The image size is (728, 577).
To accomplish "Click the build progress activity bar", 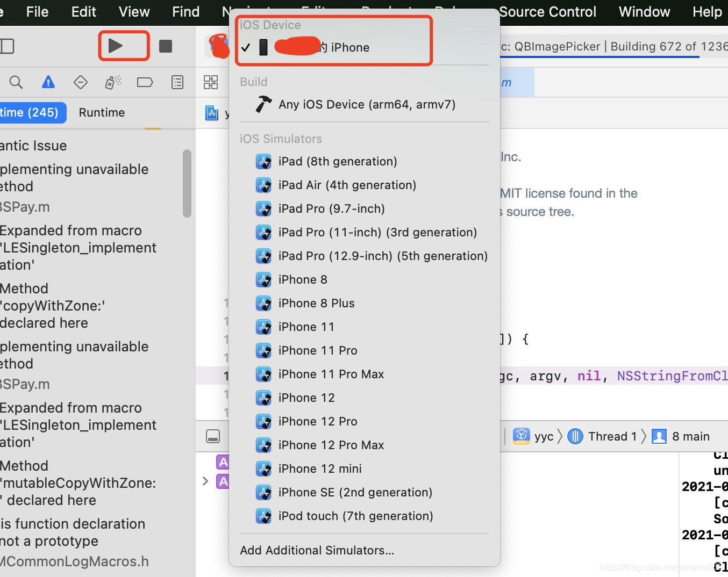I will point(614,47).
